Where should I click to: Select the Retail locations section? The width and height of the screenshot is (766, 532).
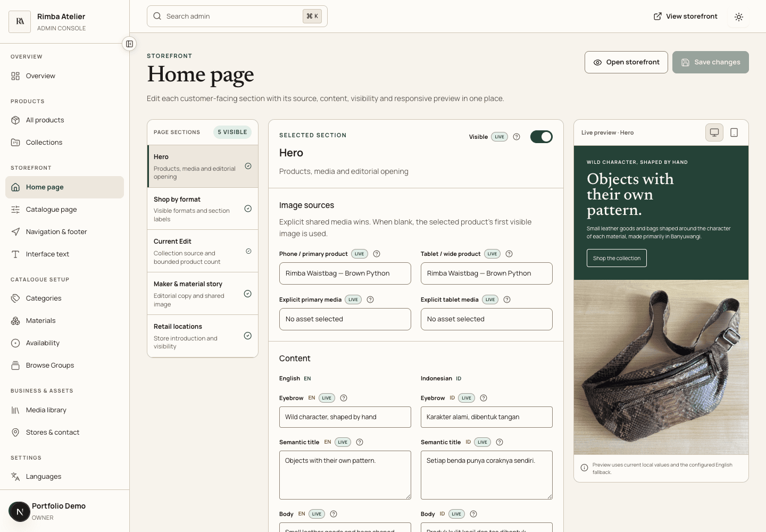point(203,336)
